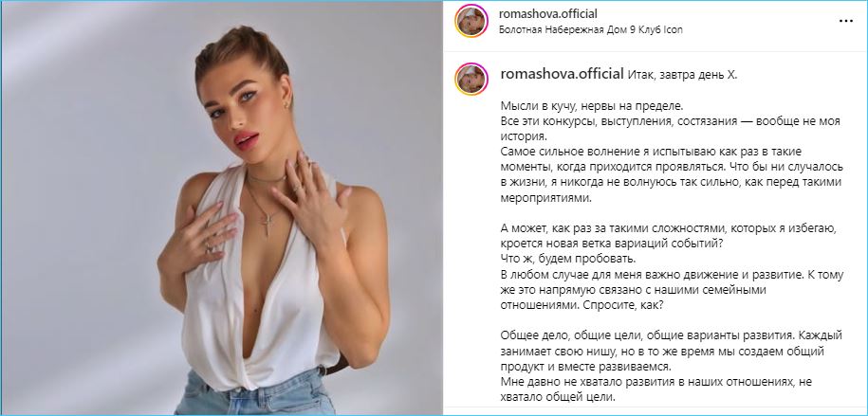
Task: Click the cross necklace in the photo
Action: 267,225
